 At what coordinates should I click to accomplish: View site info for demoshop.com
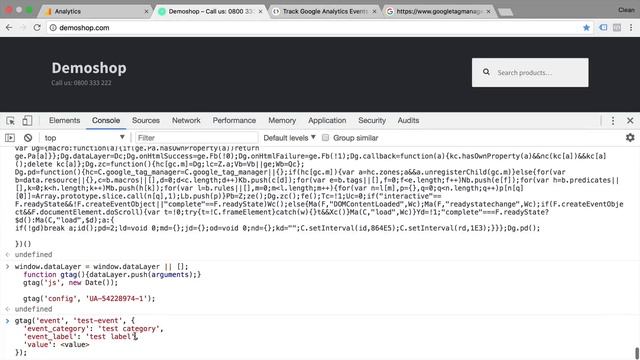point(53,27)
